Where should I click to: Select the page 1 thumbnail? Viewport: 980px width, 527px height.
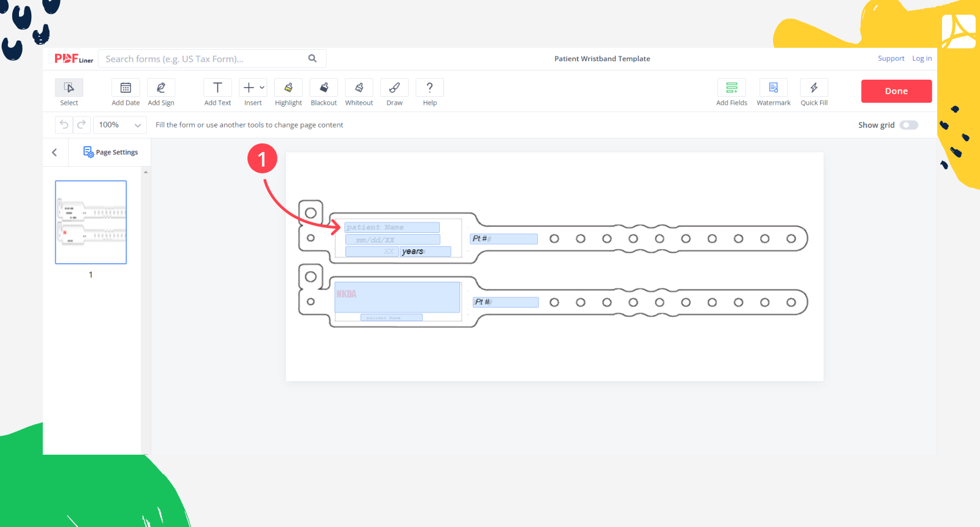coord(91,222)
